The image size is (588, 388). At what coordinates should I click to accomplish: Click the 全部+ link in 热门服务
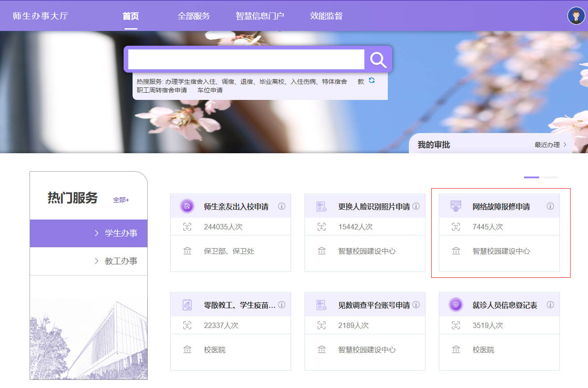tap(121, 200)
